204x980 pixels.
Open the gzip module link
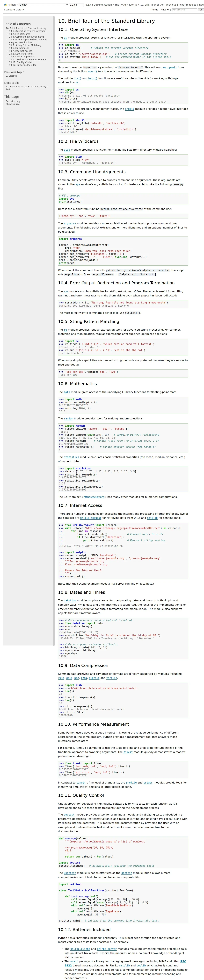(x=69, y=678)
